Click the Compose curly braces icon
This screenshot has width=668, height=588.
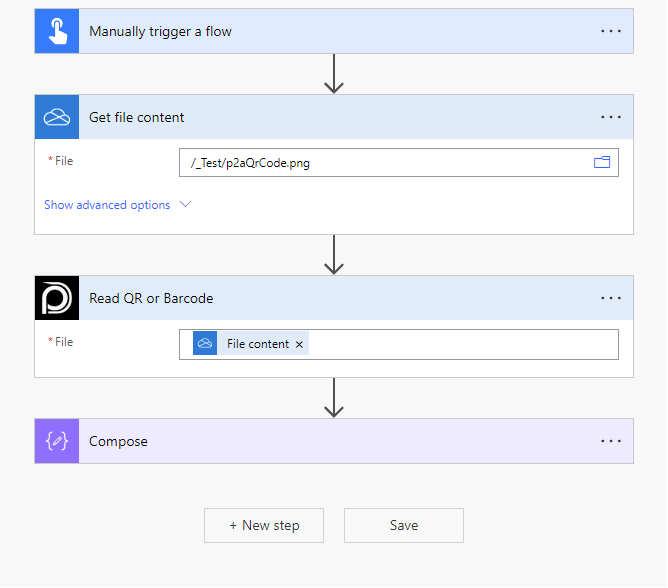point(57,441)
